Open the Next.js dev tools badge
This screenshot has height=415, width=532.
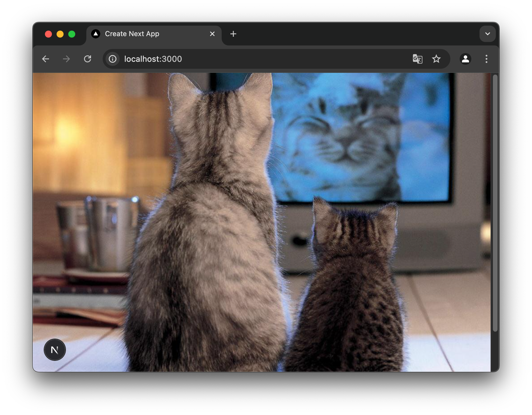coord(55,349)
